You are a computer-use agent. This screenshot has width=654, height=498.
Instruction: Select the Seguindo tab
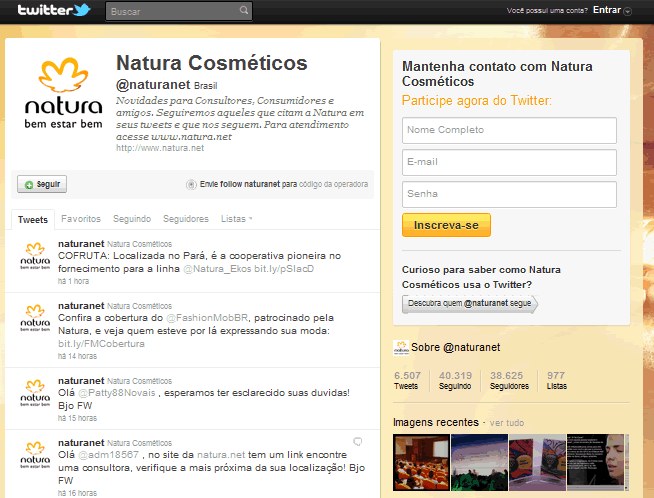[x=131, y=219]
